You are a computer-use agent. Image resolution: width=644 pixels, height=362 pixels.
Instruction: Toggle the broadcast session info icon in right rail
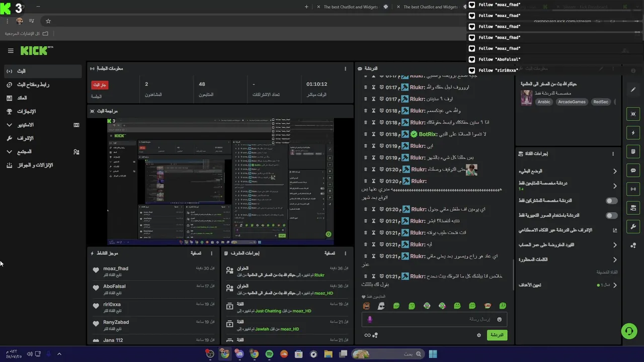[x=633, y=189]
